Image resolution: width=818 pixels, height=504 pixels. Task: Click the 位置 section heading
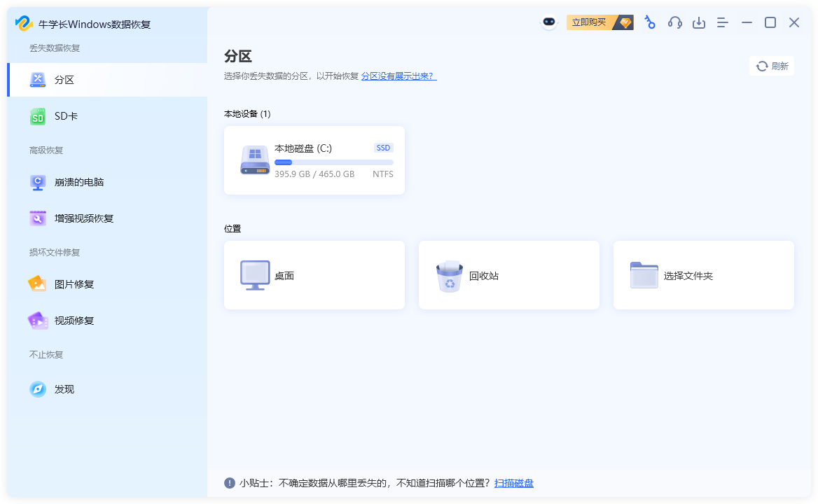pyautogui.click(x=233, y=229)
